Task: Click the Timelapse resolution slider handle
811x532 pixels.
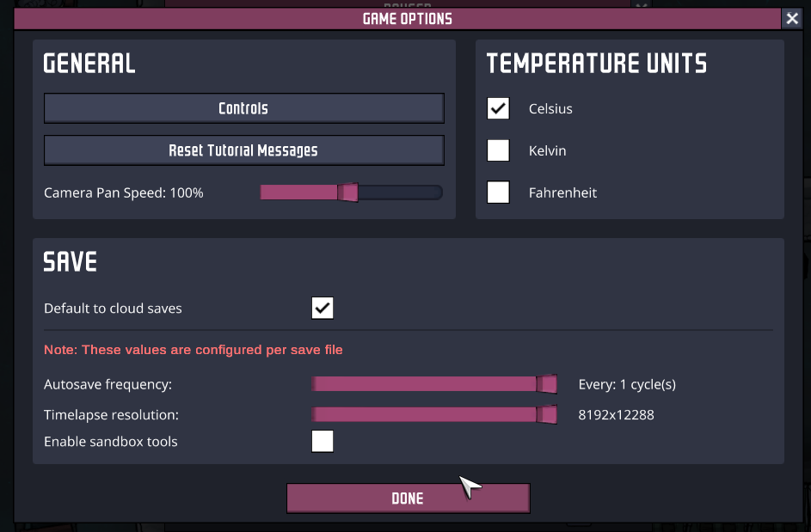Action: pyautogui.click(x=546, y=415)
